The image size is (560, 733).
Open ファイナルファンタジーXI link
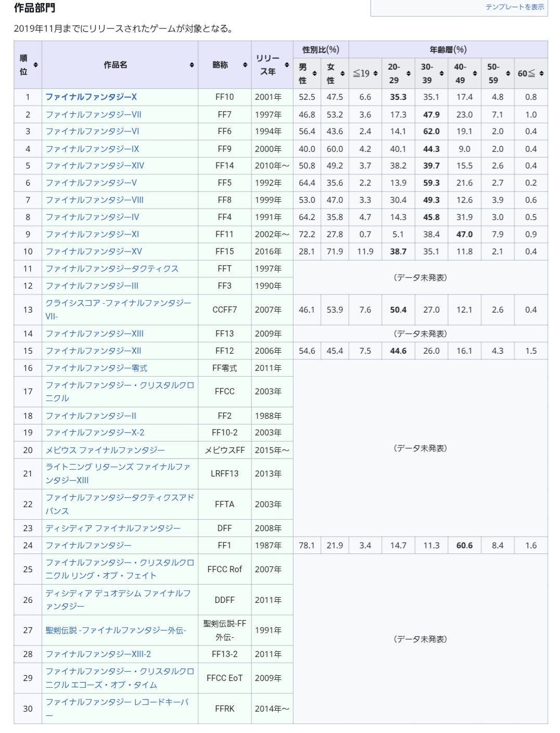click(x=92, y=234)
